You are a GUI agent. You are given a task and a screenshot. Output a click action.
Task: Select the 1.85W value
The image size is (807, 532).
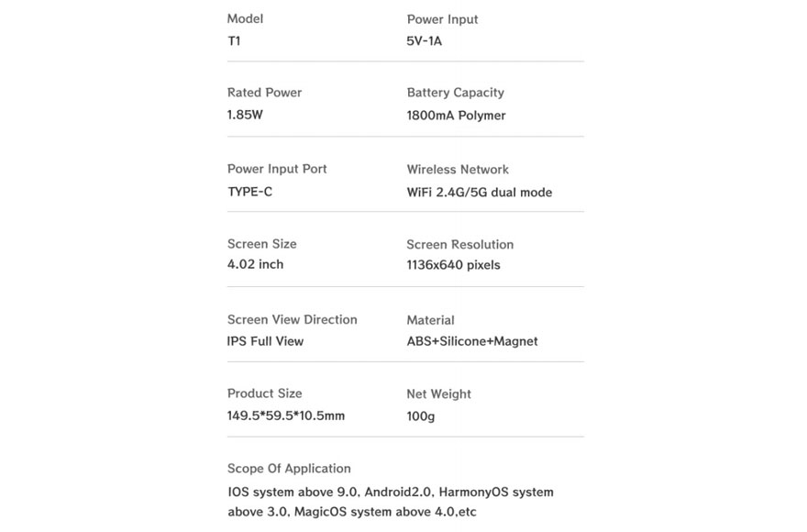(x=245, y=115)
